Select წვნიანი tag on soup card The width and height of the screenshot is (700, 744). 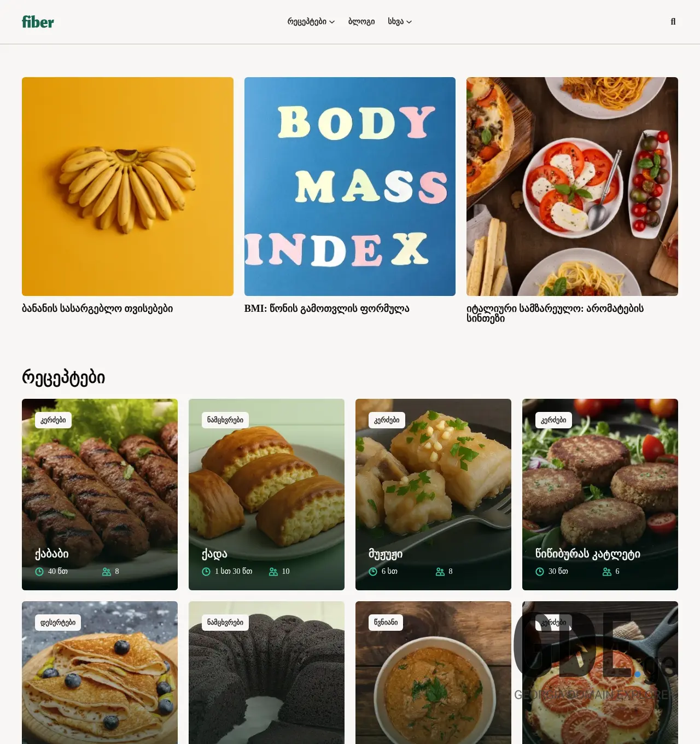(386, 623)
